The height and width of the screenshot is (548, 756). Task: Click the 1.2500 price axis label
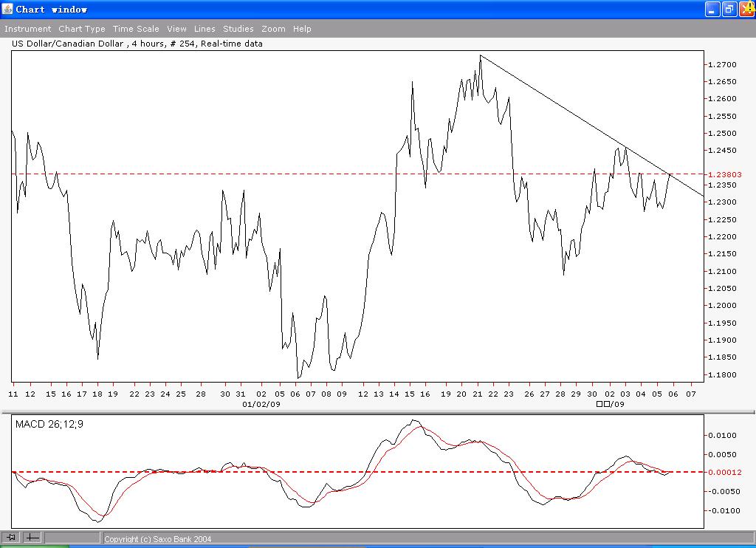pyautogui.click(x=722, y=133)
